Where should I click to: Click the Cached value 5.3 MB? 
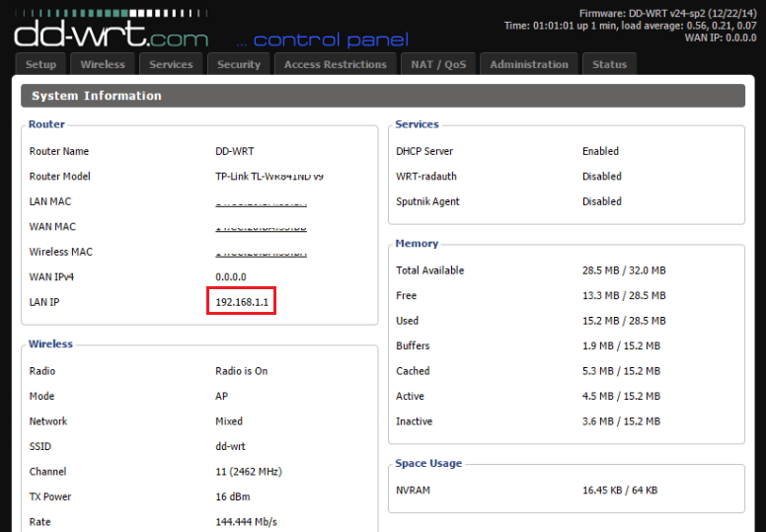[621, 371]
